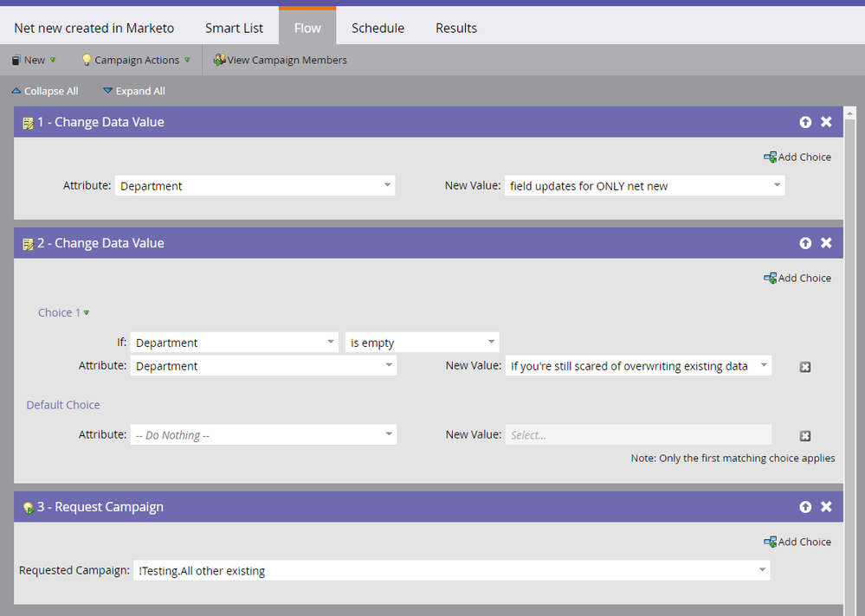The image size is (865, 616).
Task: Expand All flow steps
Action: click(133, 91)
